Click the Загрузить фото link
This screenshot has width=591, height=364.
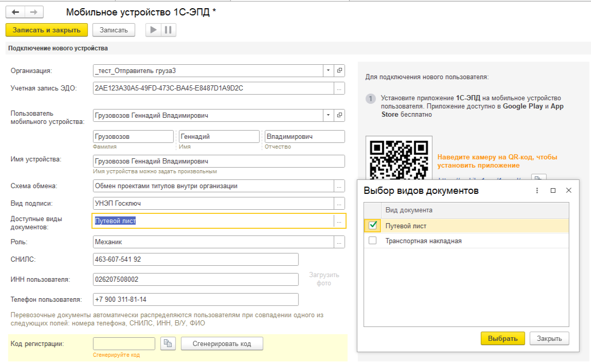[x=324, y=279]
